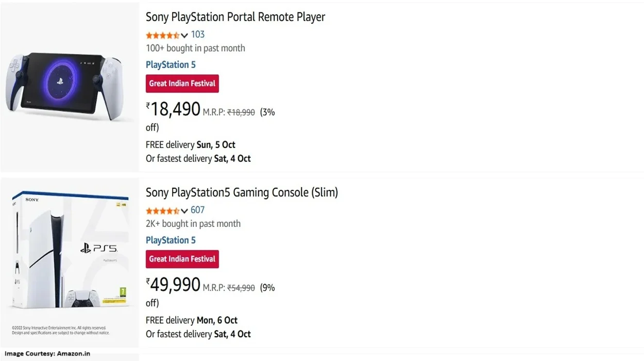Click the struck-through M.R.P. ₹18,990
Viewport: 644px width, 361px height.
click(241, 112)
